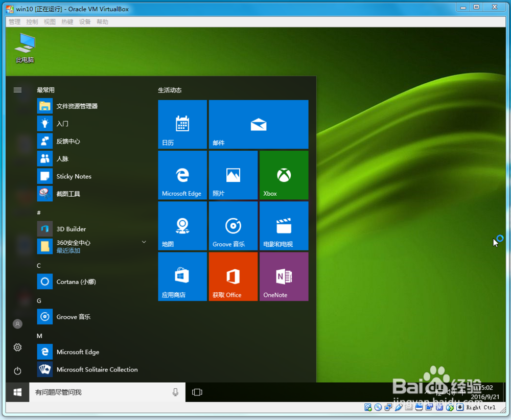Open Feedback Hub (反馈中心)
The image size is (511, 420).
[92, 142]
